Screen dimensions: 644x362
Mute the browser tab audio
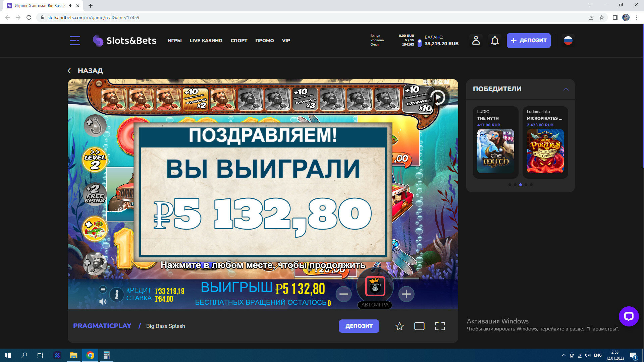pos(70,6)
